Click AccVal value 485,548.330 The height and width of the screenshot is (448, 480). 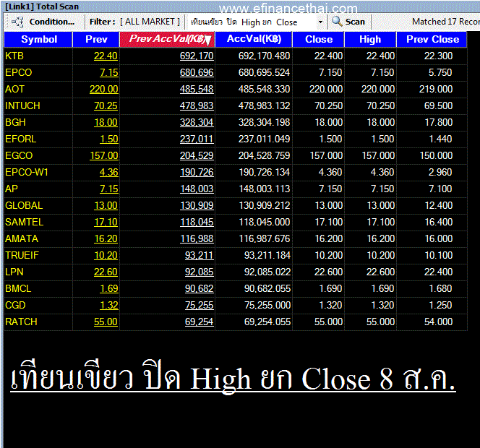coord(264,89)
